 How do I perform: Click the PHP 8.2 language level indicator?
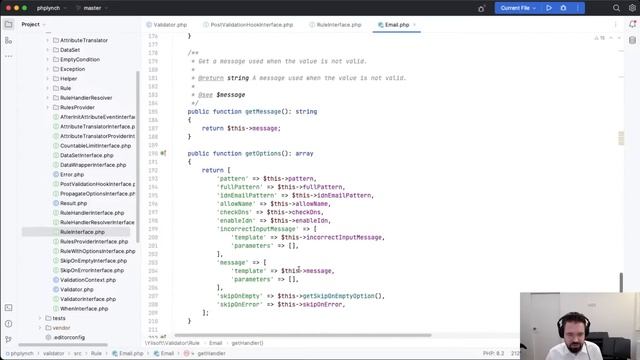tap(493, 353)
